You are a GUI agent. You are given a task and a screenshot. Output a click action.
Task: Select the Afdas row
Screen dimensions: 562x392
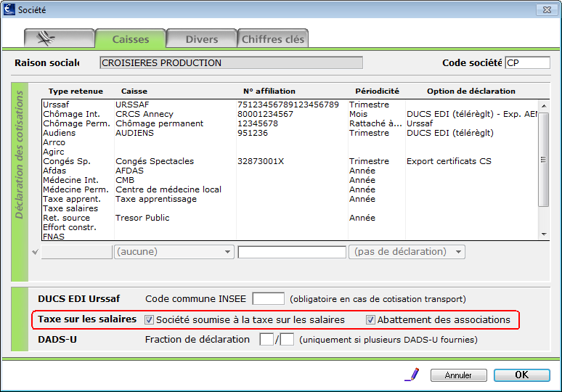point(290,171)
